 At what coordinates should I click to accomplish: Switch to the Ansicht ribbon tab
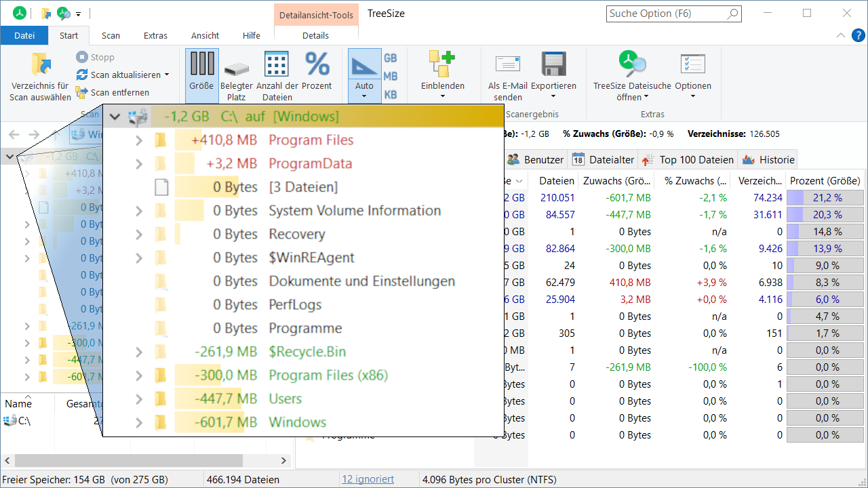click(x=205, y=35)
